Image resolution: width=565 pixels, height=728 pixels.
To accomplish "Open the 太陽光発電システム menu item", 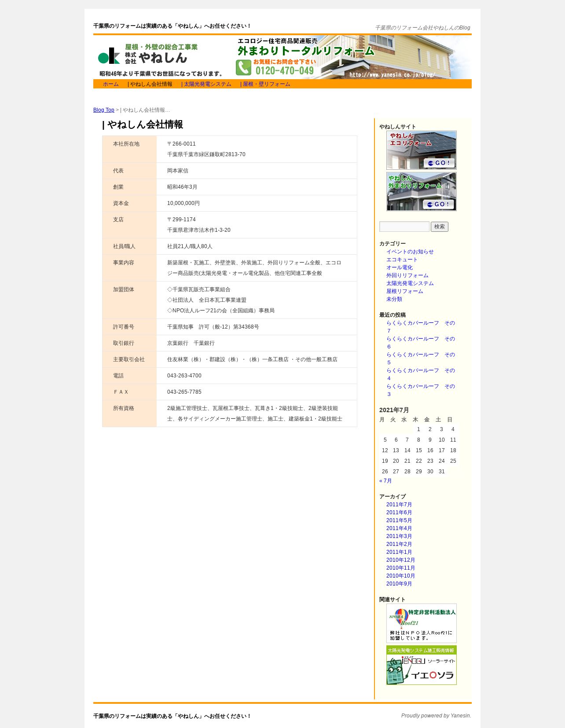I will (206, 84).
